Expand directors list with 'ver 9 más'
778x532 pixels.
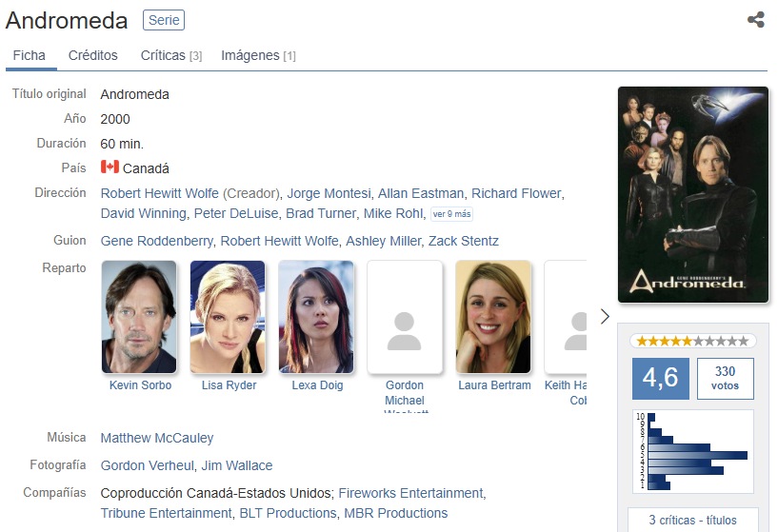click(451, 214)
